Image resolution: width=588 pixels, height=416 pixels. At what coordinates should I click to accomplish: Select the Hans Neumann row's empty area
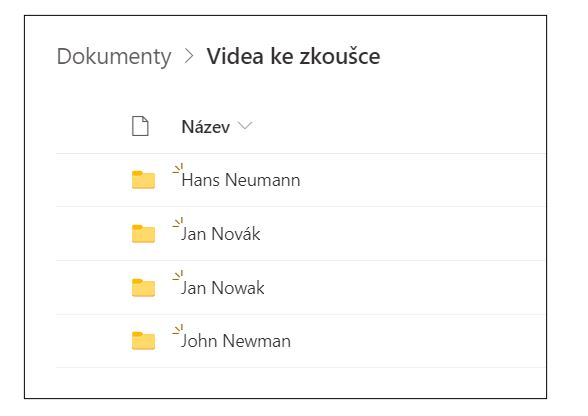(x=422, y=180)
